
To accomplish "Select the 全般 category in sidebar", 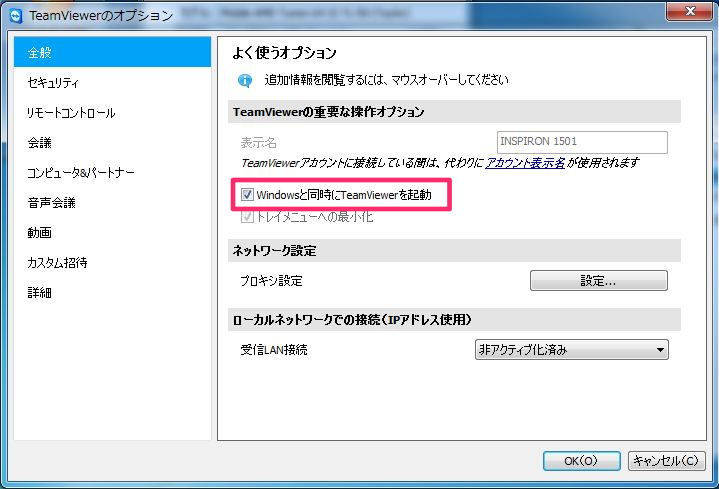I will click(x=112, y=52).
